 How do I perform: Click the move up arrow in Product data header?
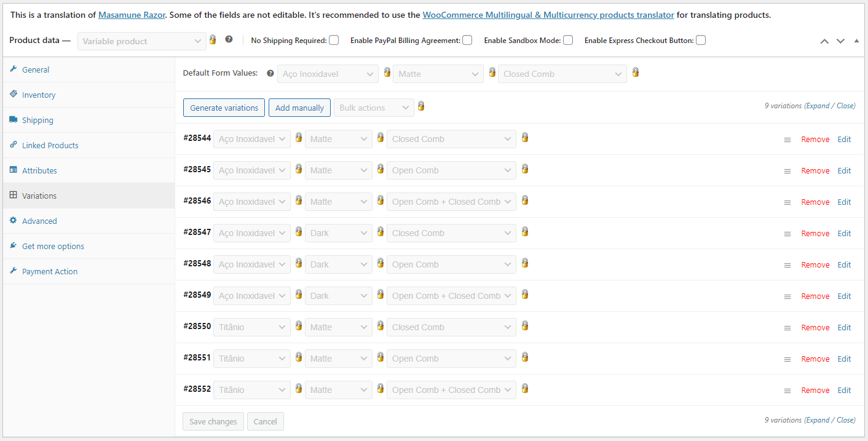(824, 41)
